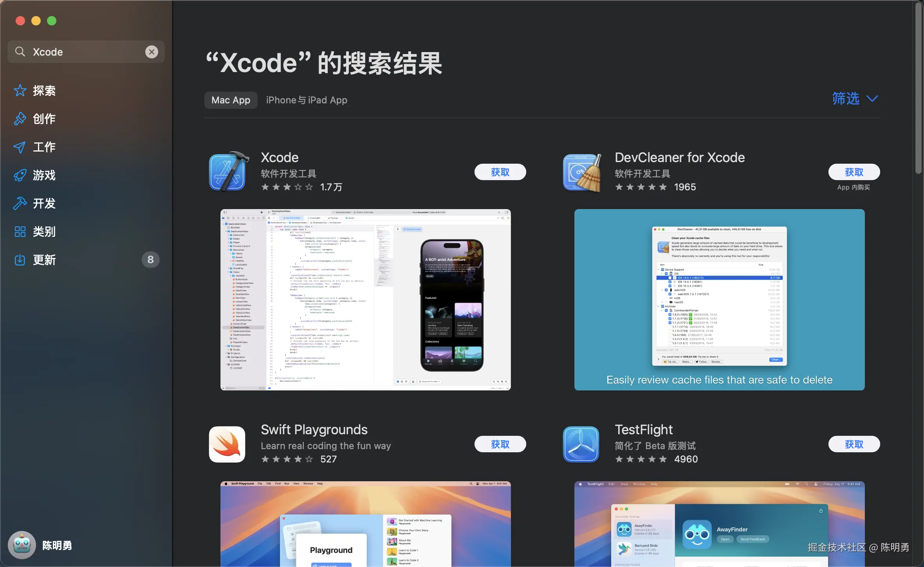Click the search input field

click(x=86, y=52)
